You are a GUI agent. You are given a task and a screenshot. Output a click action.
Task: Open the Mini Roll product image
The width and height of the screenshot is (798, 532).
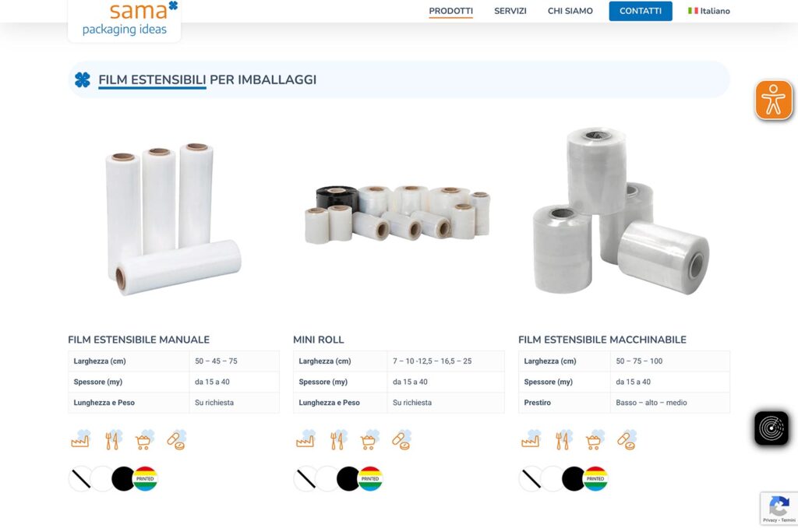point(398,213)
